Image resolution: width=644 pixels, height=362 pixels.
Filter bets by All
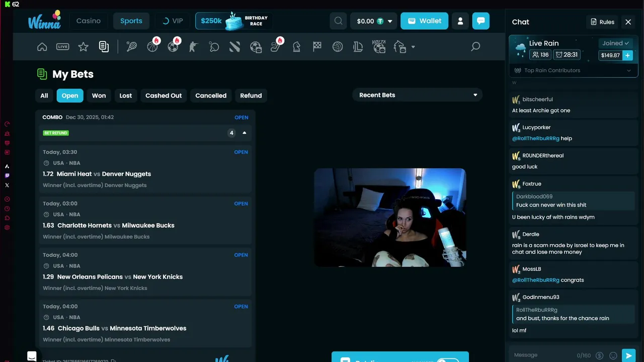[44, 96]
